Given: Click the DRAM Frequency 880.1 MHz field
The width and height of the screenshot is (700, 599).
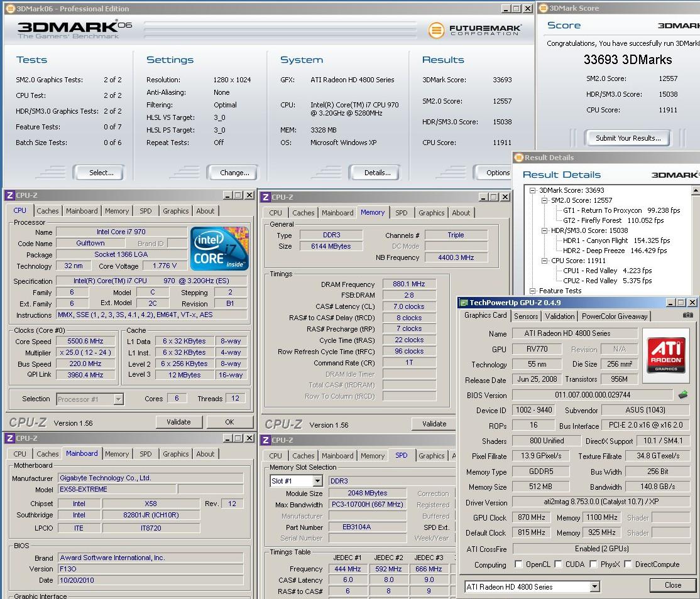Looking at the screenshot, I should point(409,284).
